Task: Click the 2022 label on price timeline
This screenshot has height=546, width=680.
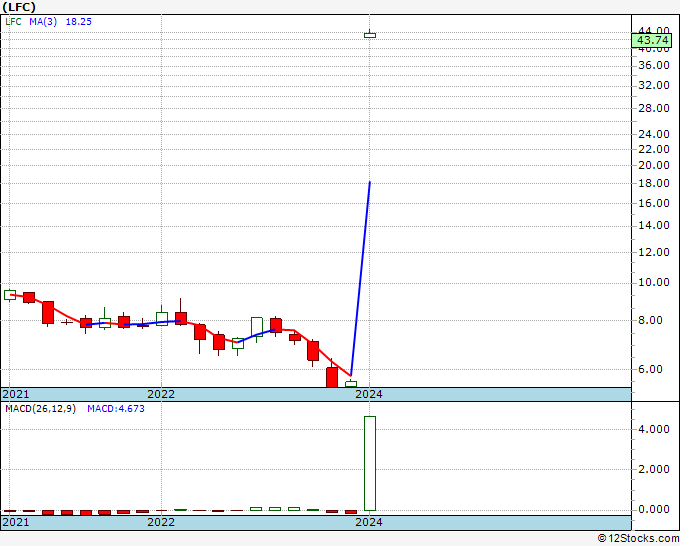Action: click(161, 394)
